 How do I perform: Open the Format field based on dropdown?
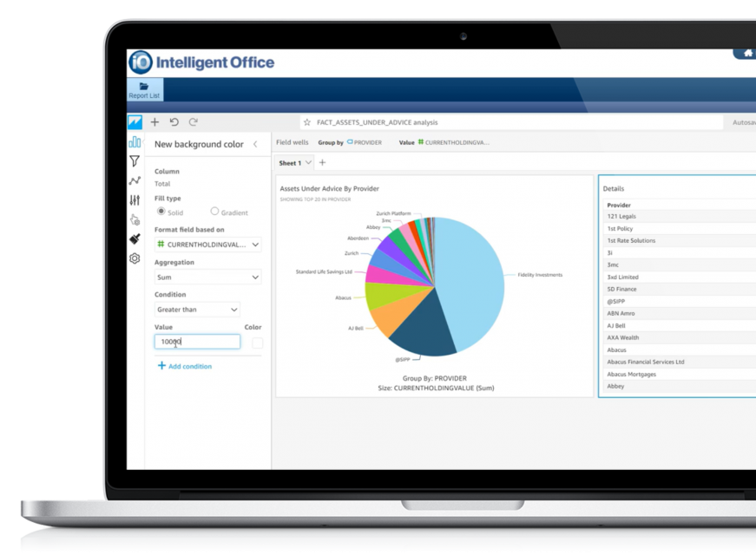[207, 245]
